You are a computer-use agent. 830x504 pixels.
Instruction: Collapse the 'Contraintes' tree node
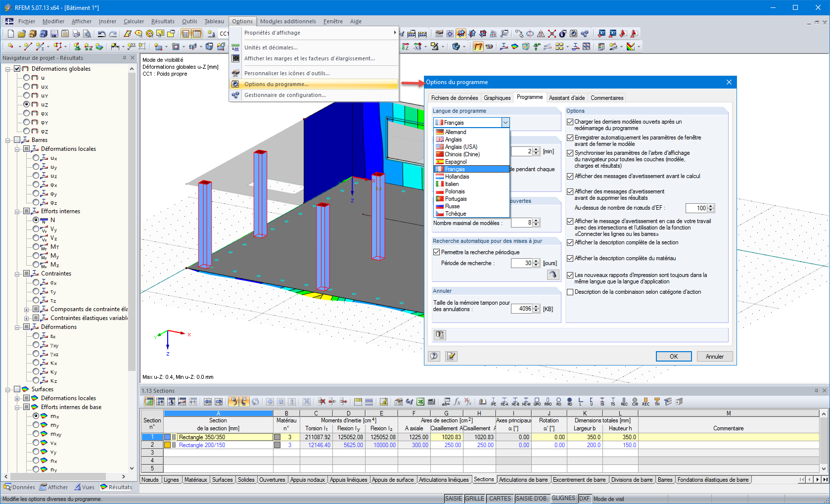point(17,274)
